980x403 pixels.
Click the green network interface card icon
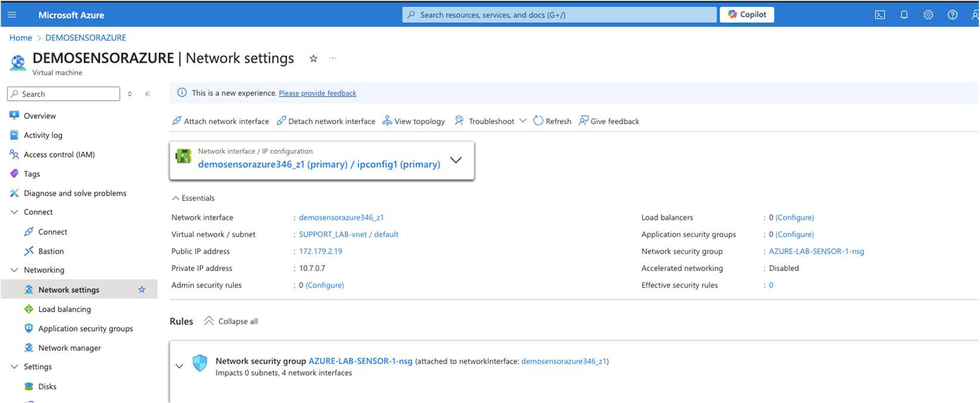(x=183, y=156)
